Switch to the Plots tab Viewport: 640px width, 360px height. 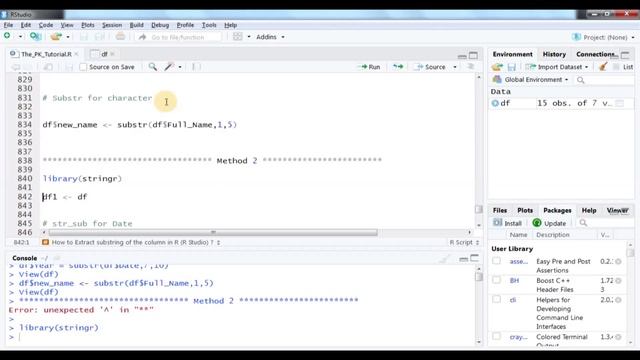pos(525,210)
